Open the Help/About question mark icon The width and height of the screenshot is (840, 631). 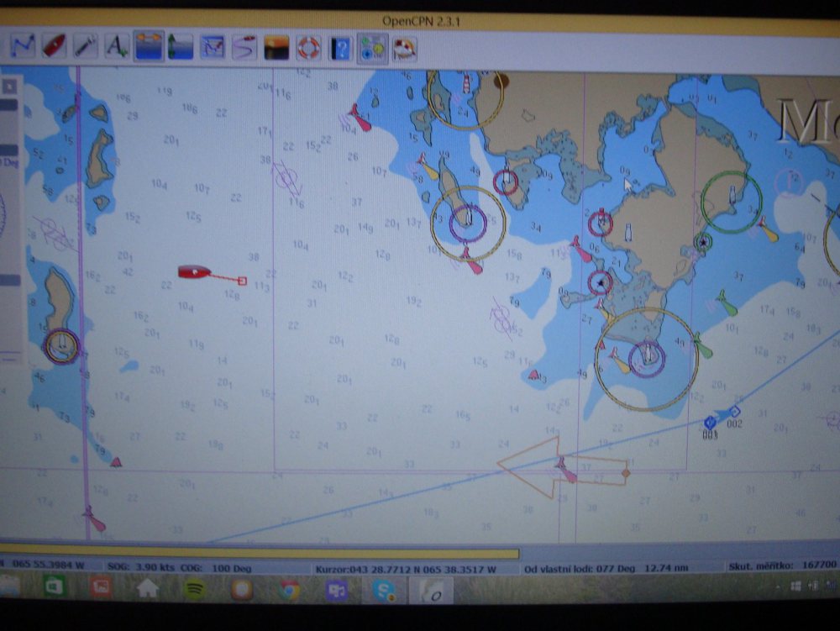click(x=340, y=48)
